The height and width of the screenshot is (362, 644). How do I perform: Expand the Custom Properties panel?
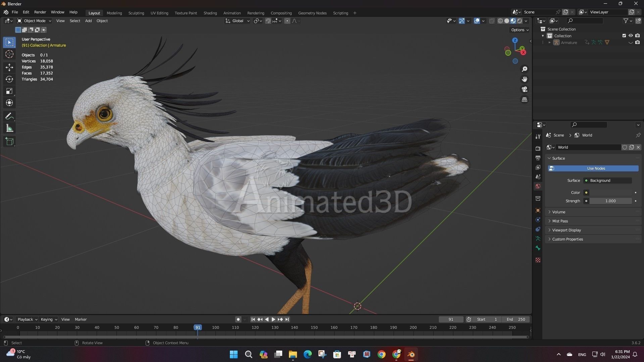click(593, 239)
